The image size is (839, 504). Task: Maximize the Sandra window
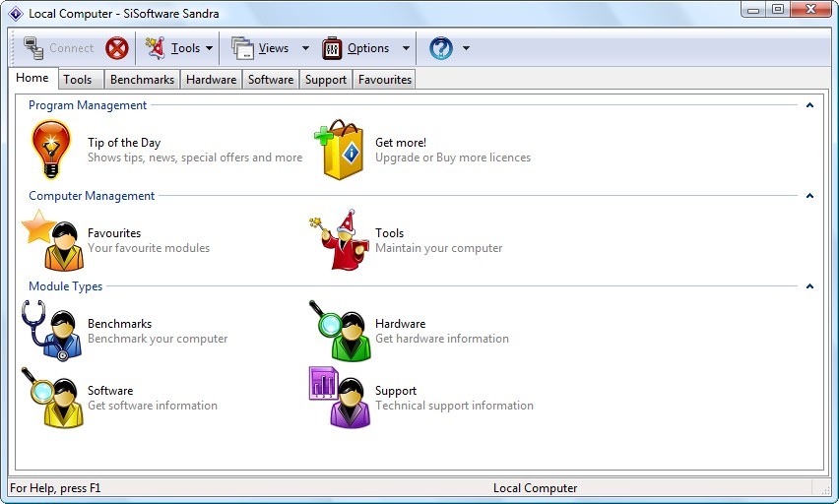pos(778,9)
